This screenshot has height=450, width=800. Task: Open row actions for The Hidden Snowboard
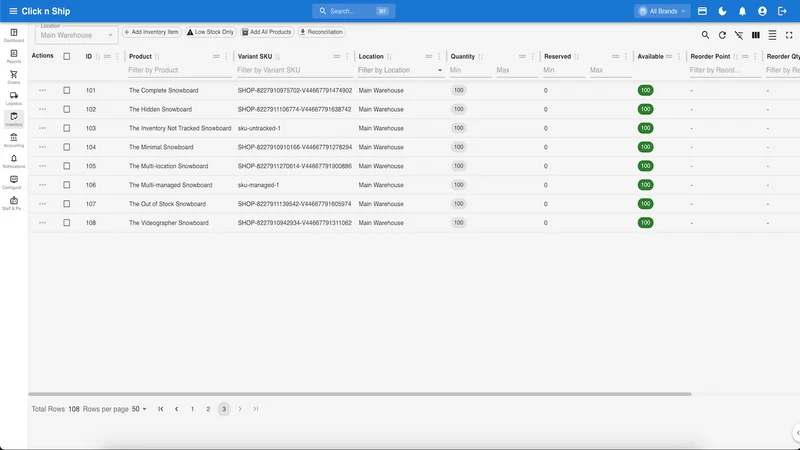pyautogui.click(x=42, y=109)
